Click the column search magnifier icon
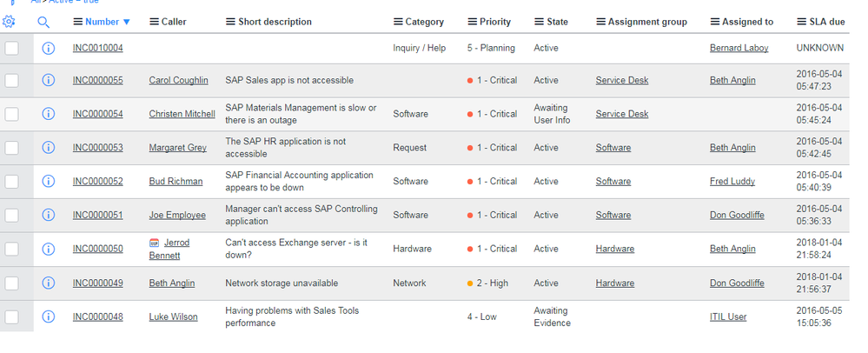The height and width of the screenshot is (353, 868). click(43, 22)
